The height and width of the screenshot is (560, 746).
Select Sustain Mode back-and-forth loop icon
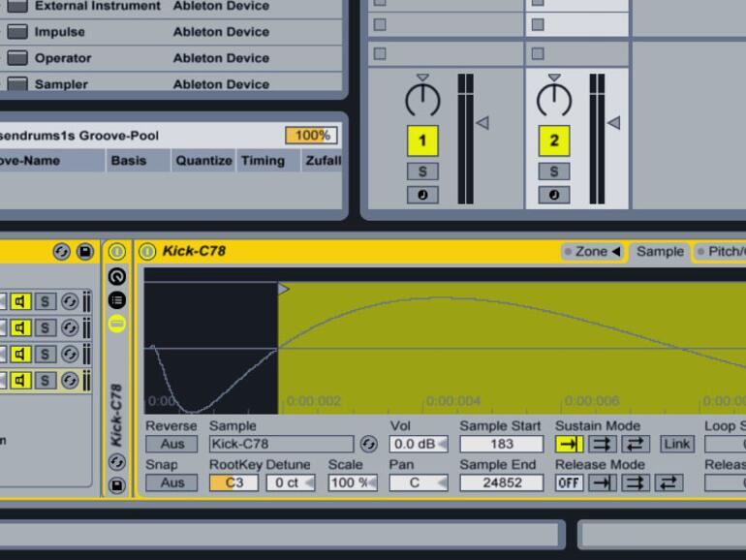636,445
